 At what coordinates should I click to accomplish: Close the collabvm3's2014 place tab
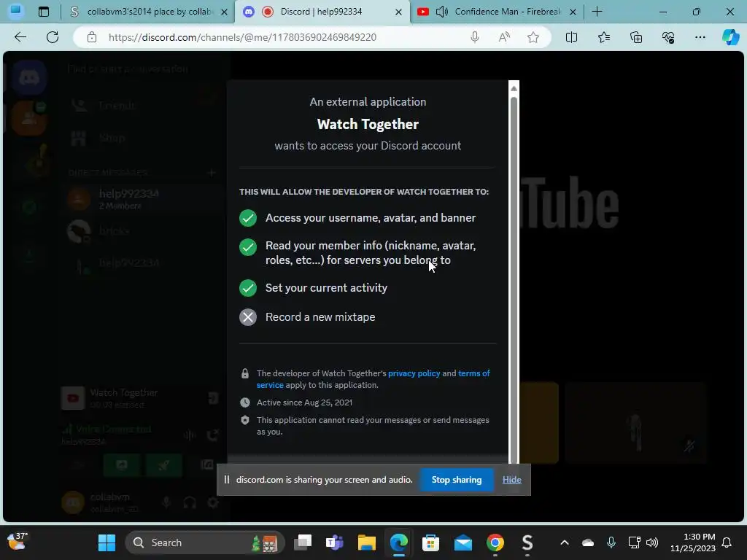click(225, 12)
